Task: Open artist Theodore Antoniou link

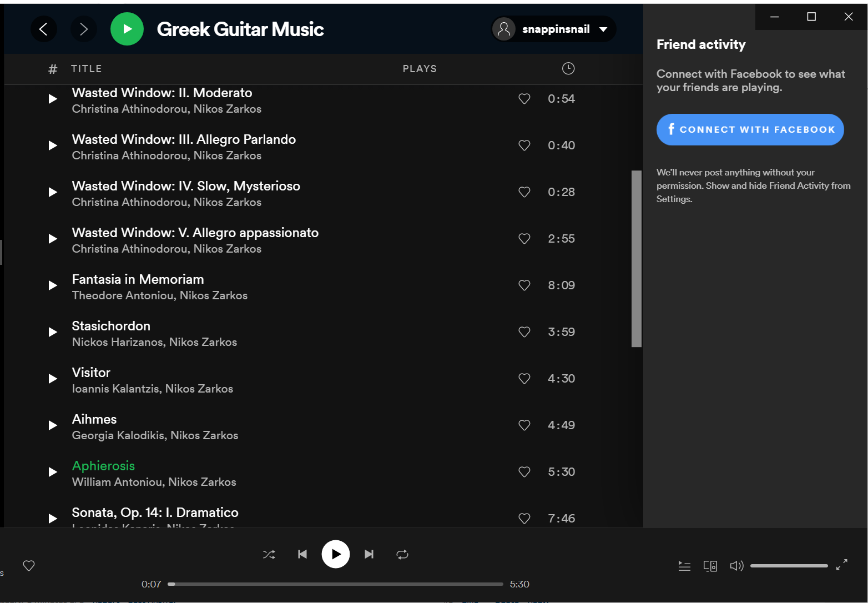Action: (x=123, y=295)
